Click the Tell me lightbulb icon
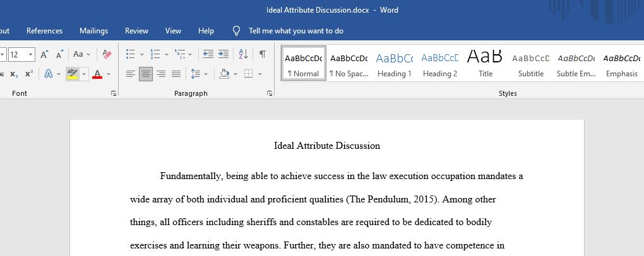The image size is (644, 256). click(x=237, y=31)
